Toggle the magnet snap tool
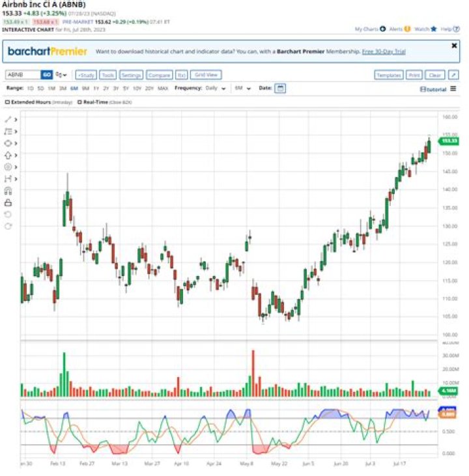The height and width of the screenshot is (476, 469). pyautogui.click(x=8, y=191)
